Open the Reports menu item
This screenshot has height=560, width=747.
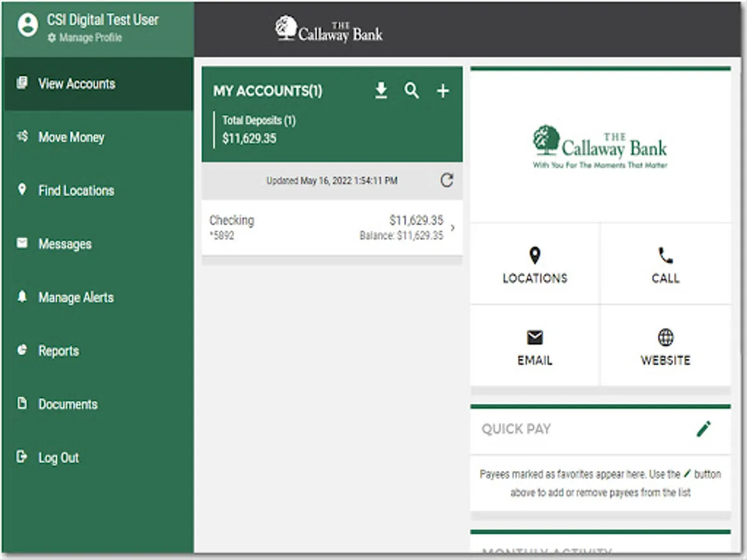click(x=99, y=351)
